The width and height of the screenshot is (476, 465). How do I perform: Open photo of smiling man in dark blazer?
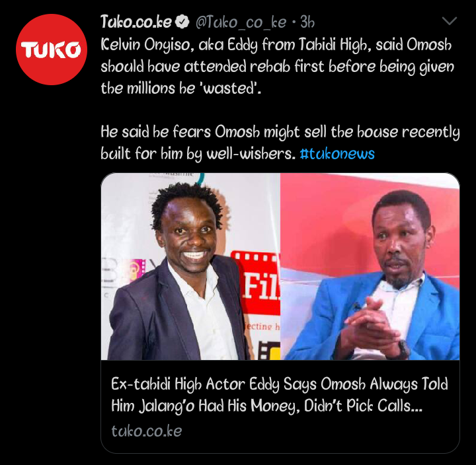[x=190, y=266]
